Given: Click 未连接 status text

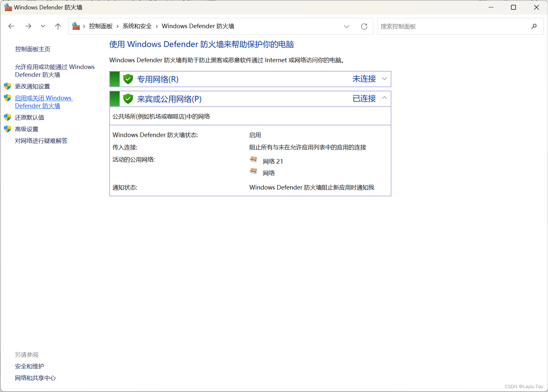Looking at the screenshot, I should pyautogui.click(x=364, y=79).
